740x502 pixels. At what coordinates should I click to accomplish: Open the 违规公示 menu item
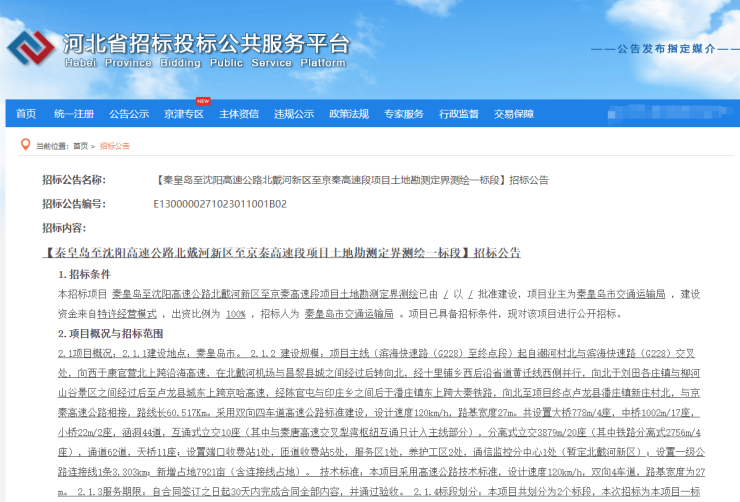(294, 114)
